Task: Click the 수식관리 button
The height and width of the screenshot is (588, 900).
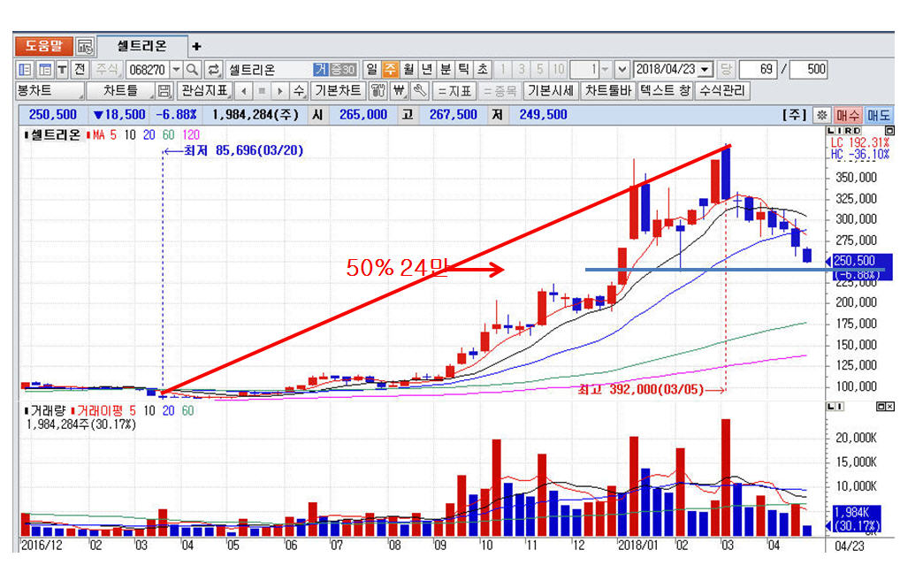Action: point(722,91)
